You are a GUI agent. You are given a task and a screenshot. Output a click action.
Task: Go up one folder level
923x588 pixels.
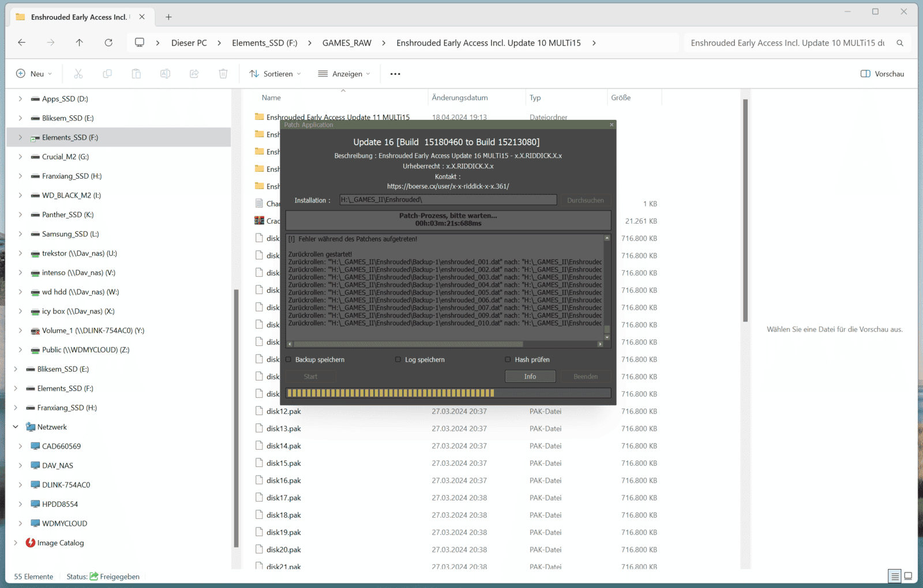click(80, 43)
